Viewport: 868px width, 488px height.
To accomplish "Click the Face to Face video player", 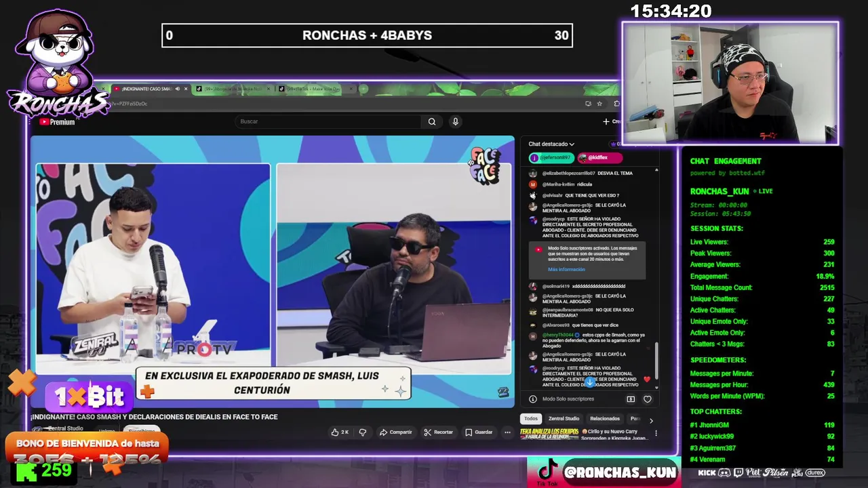I will coord(273,272).
